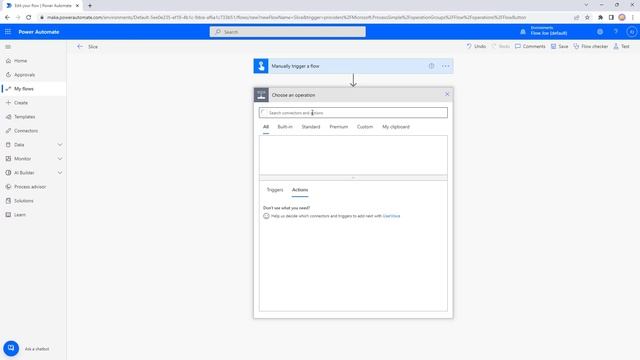Open Learn in the sidebar
Screen dimensions: 640x360
[x=20, y=215]
